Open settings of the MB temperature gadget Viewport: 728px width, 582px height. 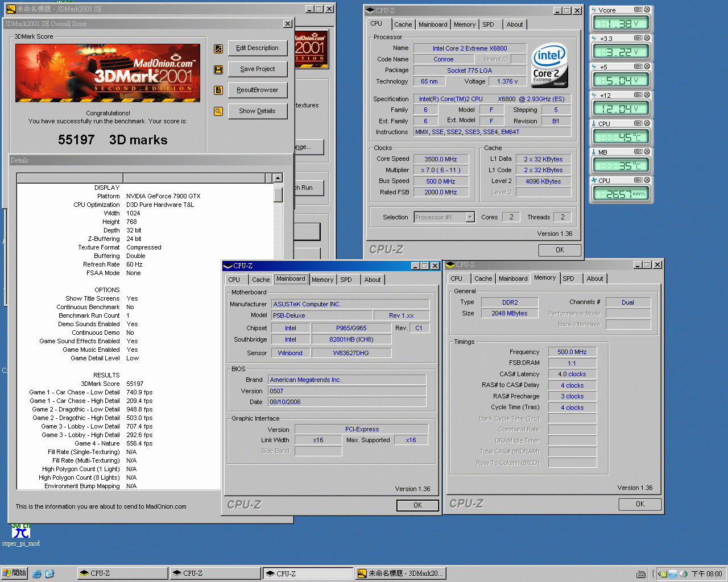[638, 152]
